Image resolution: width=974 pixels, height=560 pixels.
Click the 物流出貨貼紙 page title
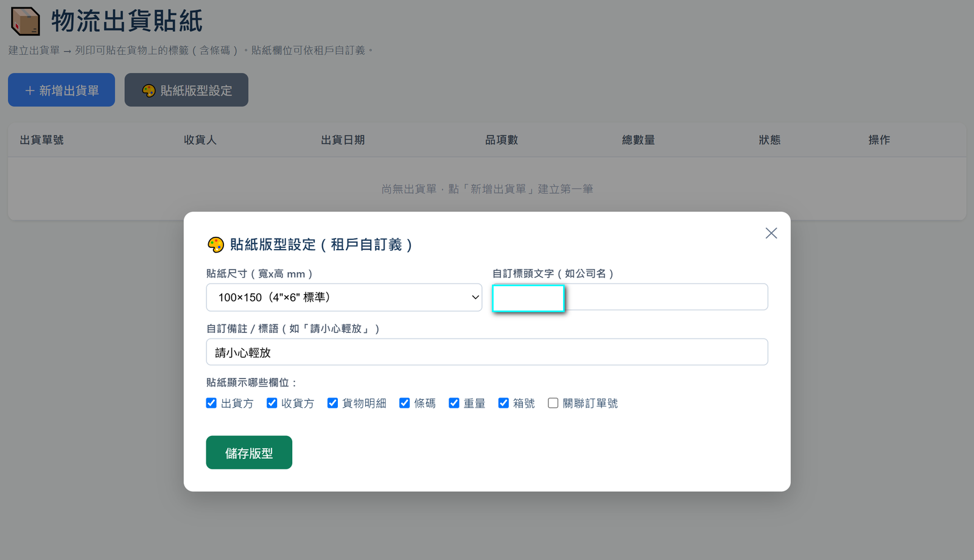click(x=127, y=21)
